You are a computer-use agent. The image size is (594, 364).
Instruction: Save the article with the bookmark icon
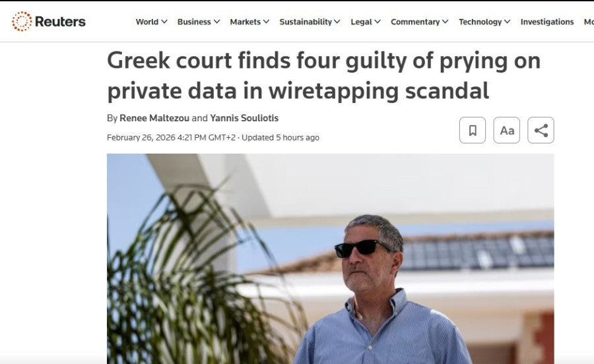(473, 130)
